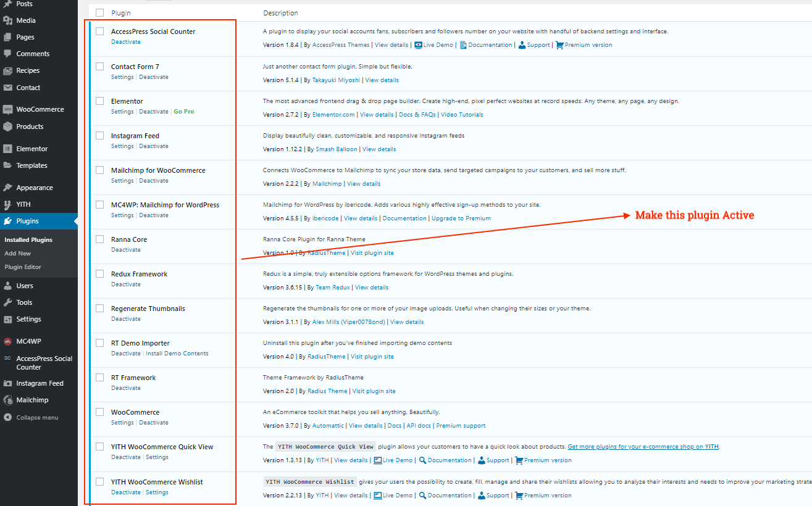This screenshot has height=506, width=812.
Task: Open Templates via the folder icon
Action: click(x=7, y=165)
